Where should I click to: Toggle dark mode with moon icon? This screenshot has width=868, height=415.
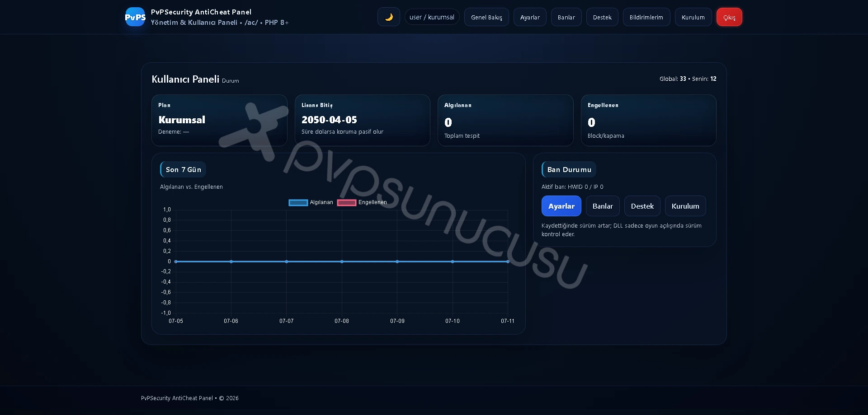coord(389,17)
